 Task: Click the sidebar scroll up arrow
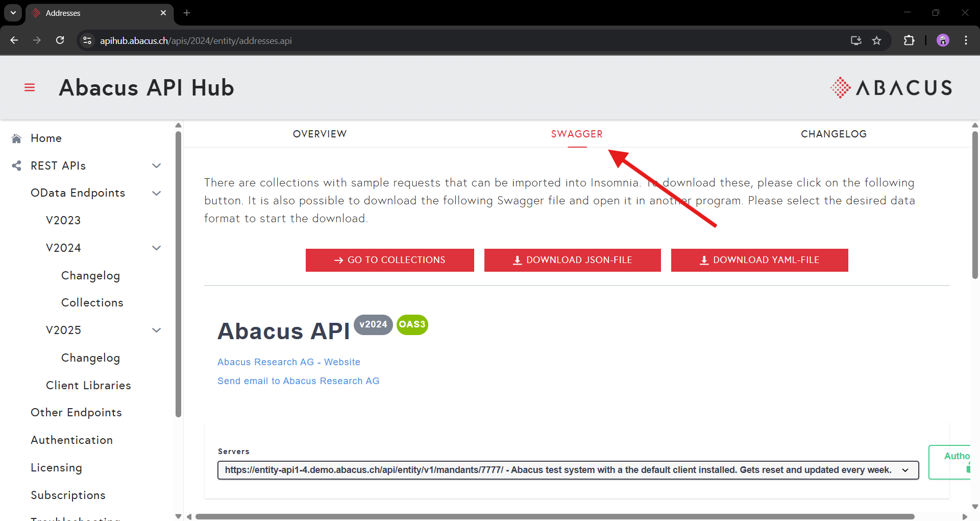(178, 125)
